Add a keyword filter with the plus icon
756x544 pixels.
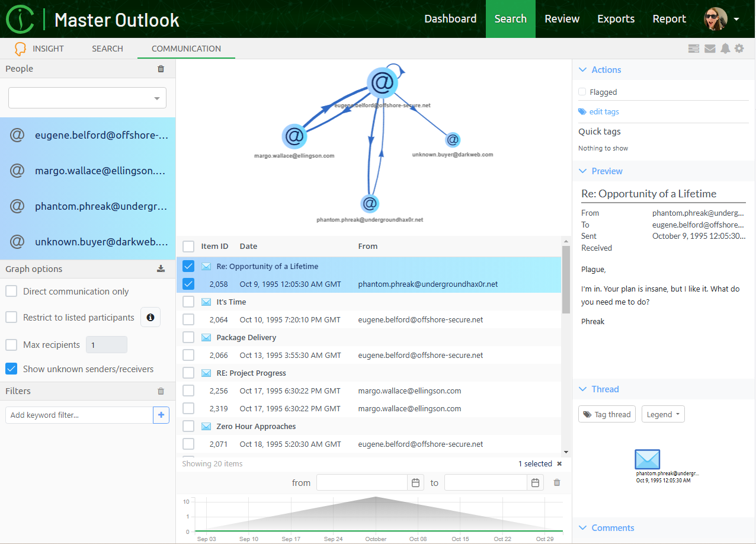161,415
